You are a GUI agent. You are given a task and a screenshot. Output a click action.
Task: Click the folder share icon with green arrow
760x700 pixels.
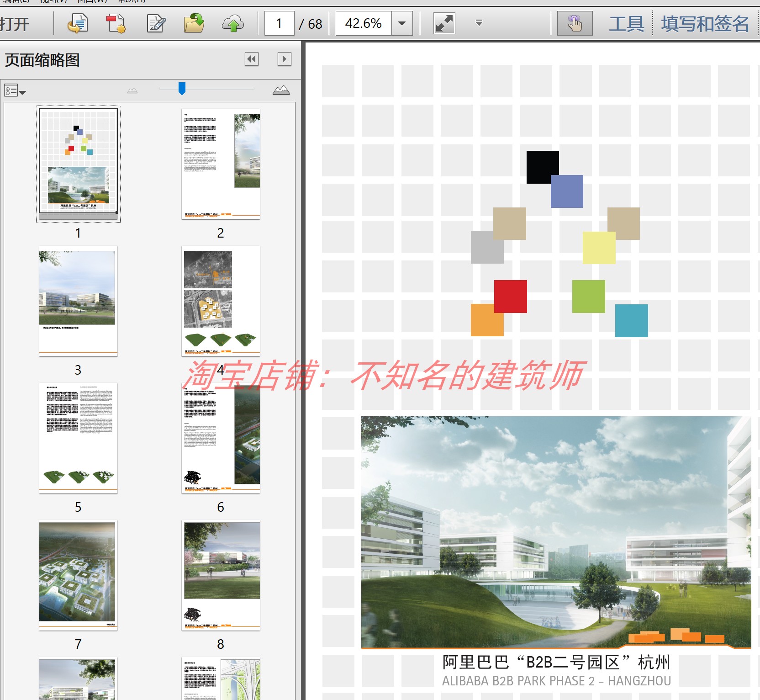194,23
